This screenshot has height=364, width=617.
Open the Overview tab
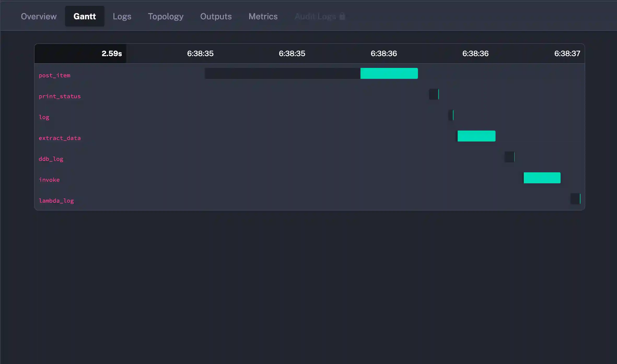pos(39,16)
